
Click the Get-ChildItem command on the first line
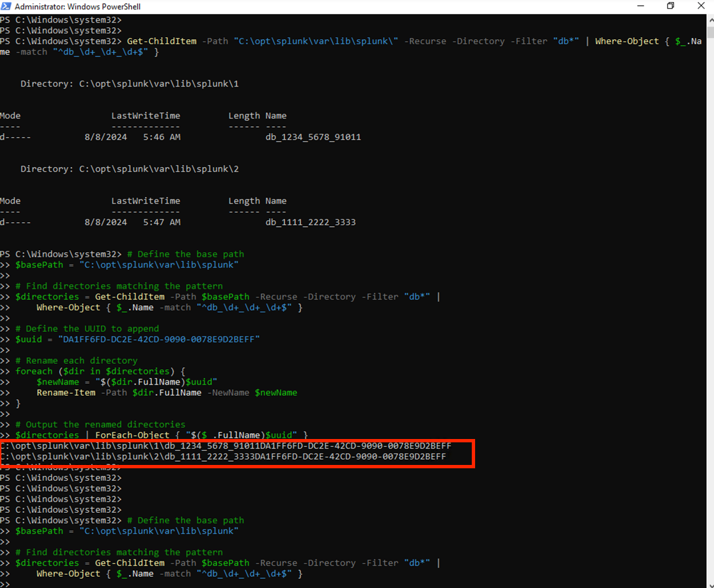point(164,41)
